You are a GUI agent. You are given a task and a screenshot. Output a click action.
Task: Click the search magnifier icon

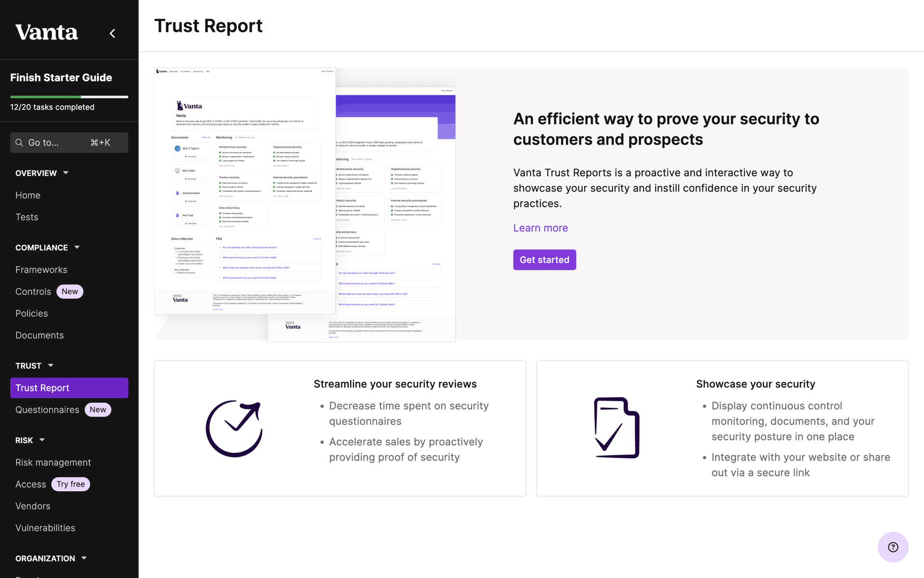19,143
